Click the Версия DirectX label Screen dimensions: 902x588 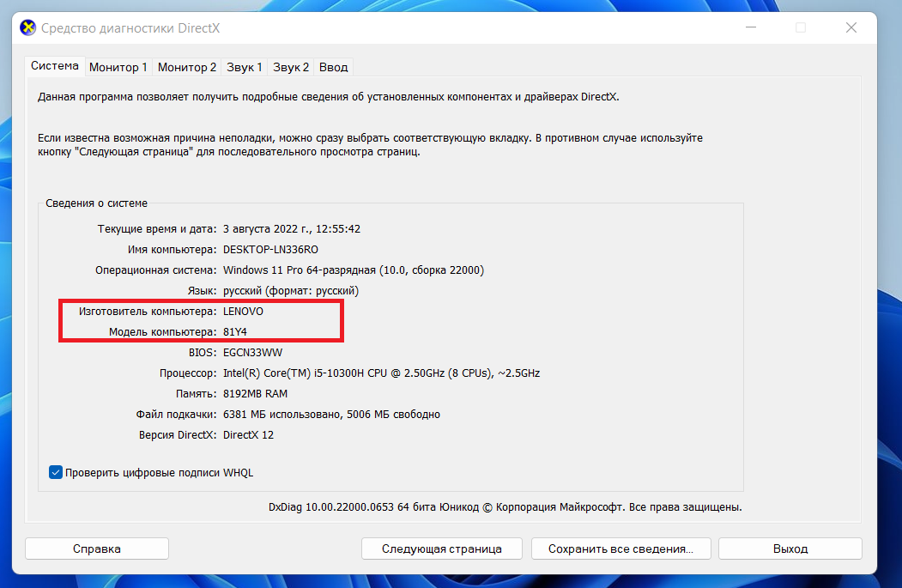178,435
